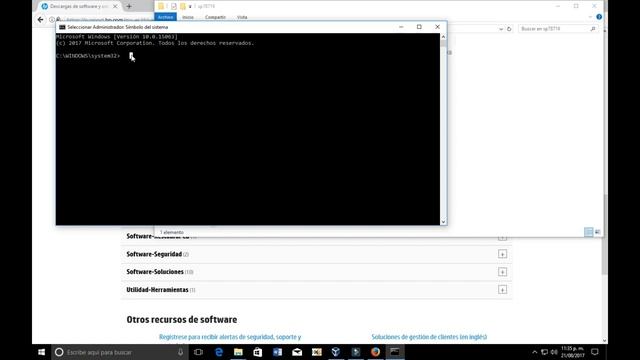Close the Descargas de software browser tab
Image resolution: width=640 pixels, height=360 pixels.
pyautogui.click(x=115, y=6)
